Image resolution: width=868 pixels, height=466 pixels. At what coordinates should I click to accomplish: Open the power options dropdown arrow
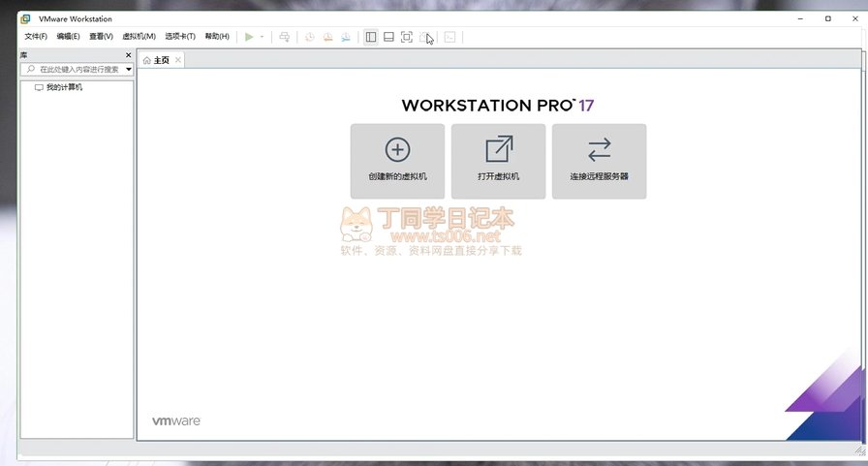pyautogui.click(x=262, y=37)
